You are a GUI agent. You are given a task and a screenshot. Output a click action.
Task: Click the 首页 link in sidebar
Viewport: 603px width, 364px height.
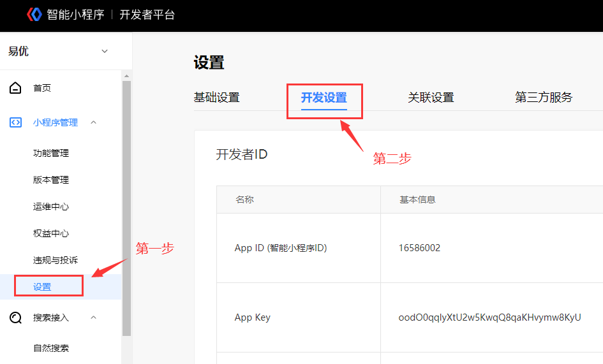pyautogui.click(x=42, y=88)
